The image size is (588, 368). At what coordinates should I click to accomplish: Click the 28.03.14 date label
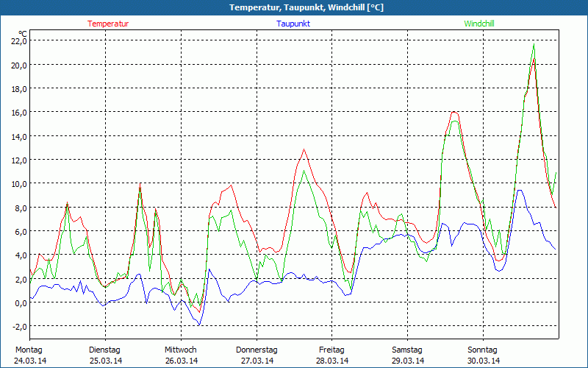pos(333,361)
